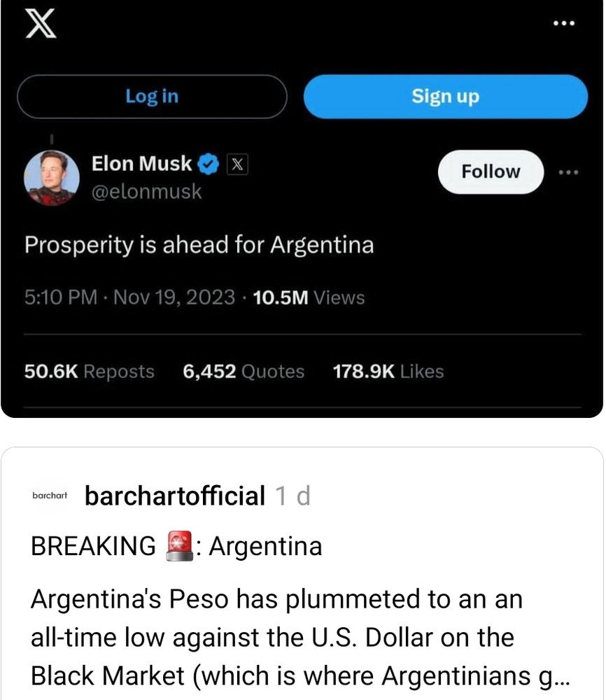
Task: Open barchartofficial's profile name
Action: 174,496
